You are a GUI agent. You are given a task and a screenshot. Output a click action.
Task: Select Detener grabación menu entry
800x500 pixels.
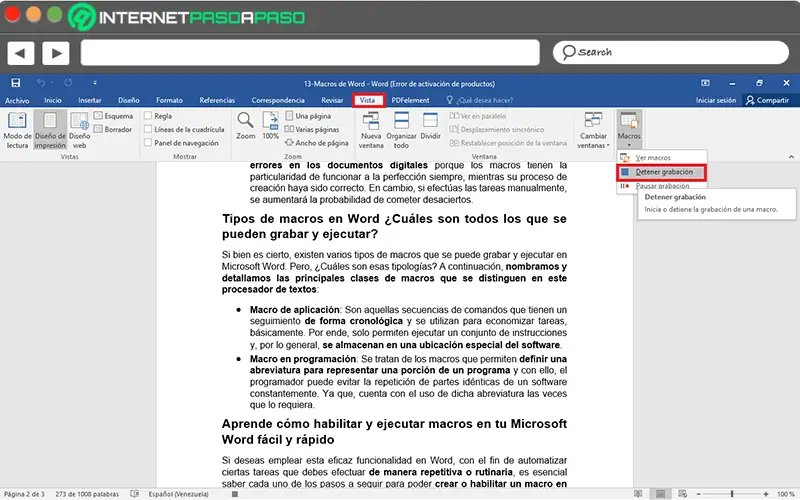point(662,172)
